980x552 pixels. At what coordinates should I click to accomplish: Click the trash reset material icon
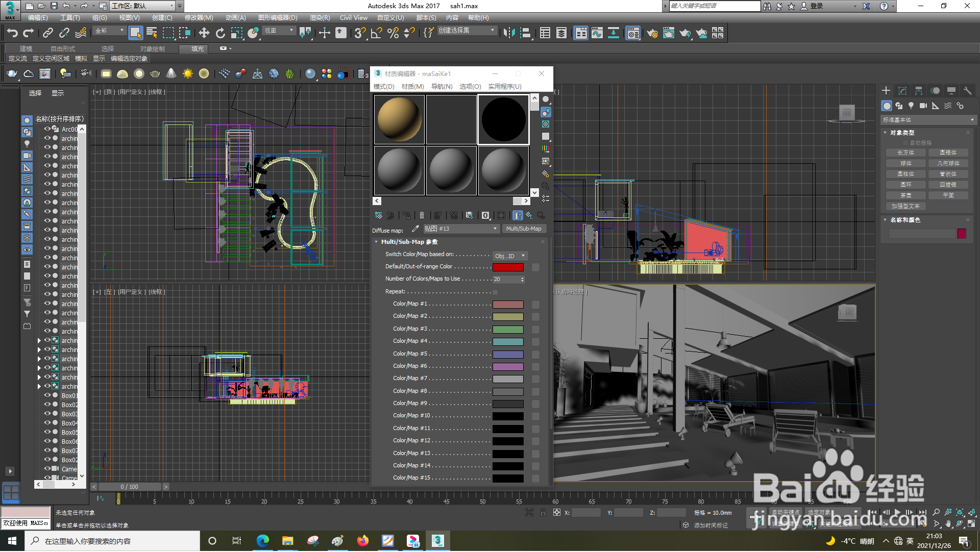coord(422,215)
